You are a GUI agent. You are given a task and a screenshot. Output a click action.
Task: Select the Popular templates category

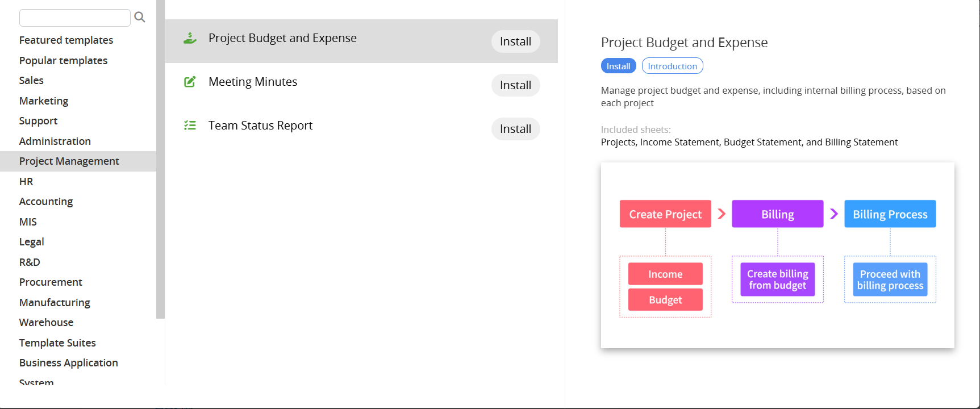(63, 61)
